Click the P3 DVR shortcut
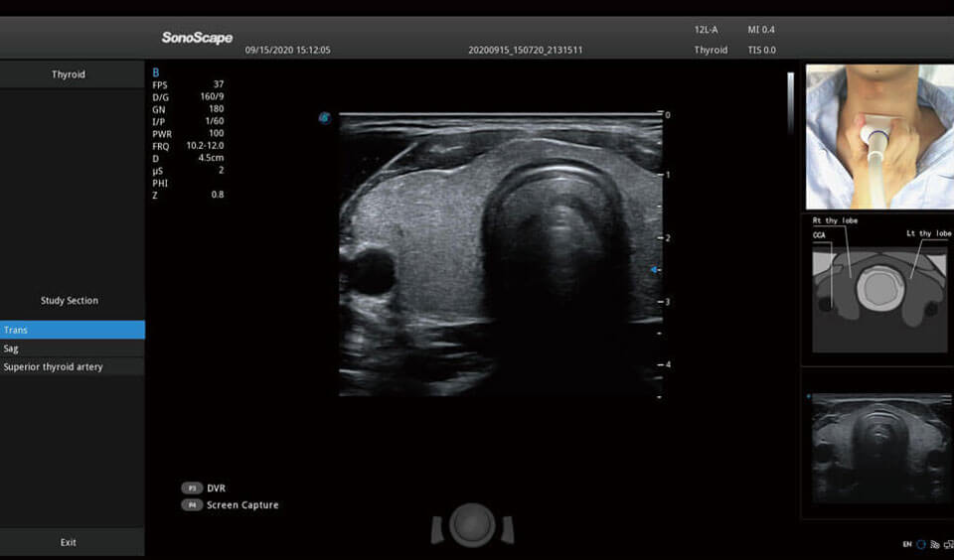954x560 pixels. pyautogui.click(x=205, y=489)
